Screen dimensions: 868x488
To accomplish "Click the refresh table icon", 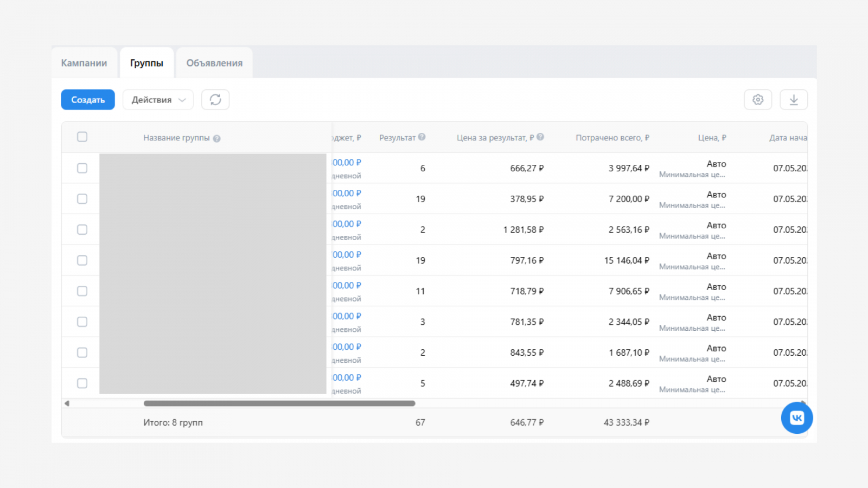I will click(x=215, y=100).
